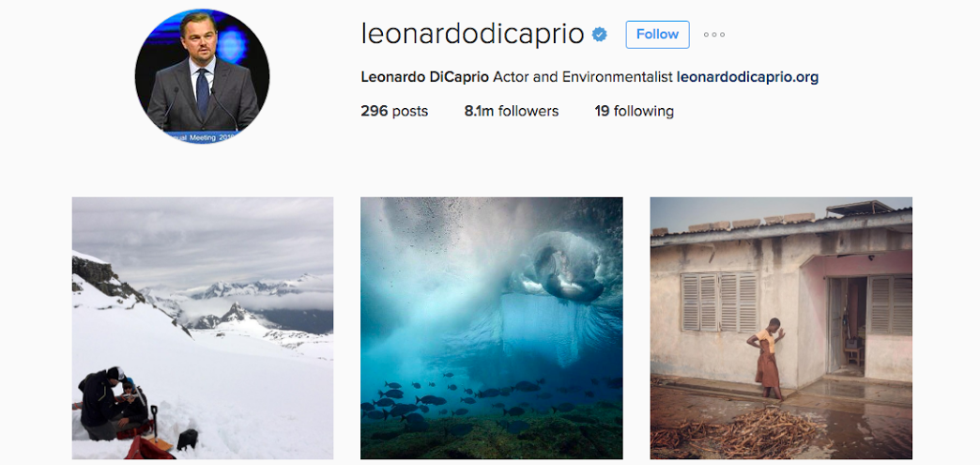The image size is (980, 465).
Task: Click the 296 post count number
Action: (375, 112)
